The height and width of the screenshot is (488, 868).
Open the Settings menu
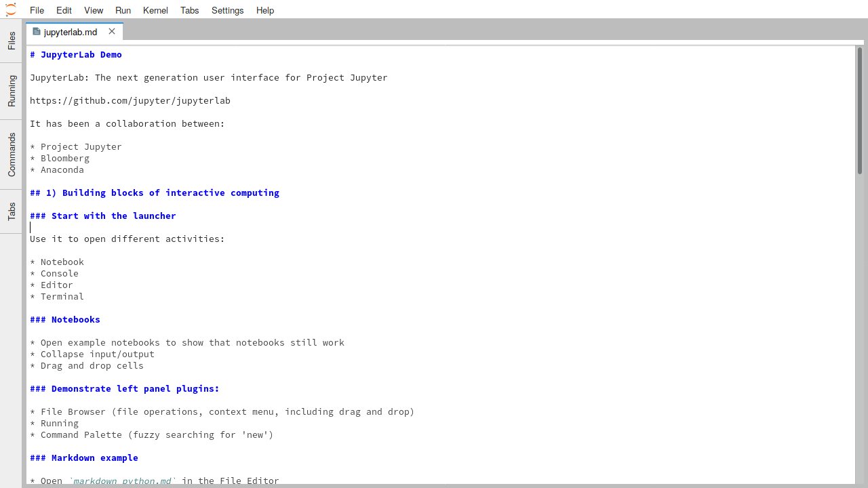pos(227,10)
